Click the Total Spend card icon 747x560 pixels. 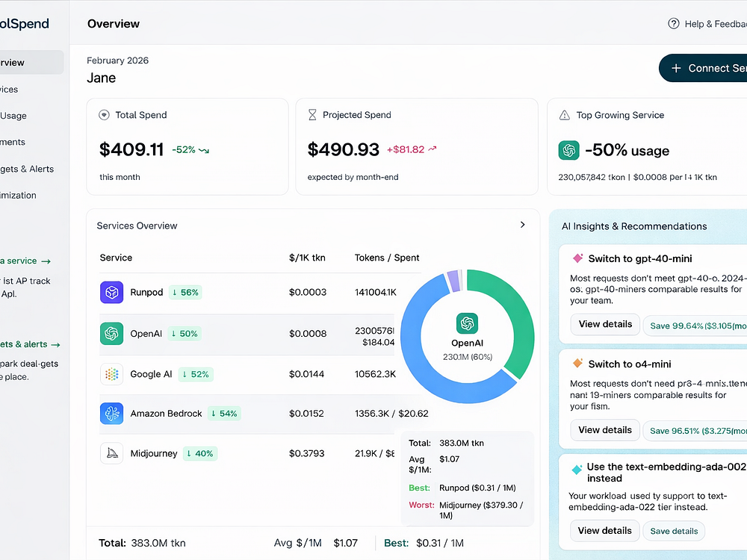point(104,115)
